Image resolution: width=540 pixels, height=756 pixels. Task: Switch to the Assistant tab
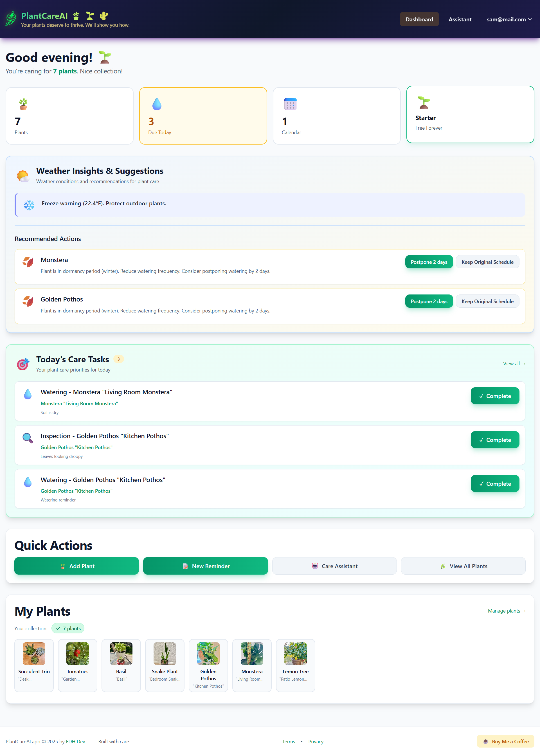pos(460,19)
